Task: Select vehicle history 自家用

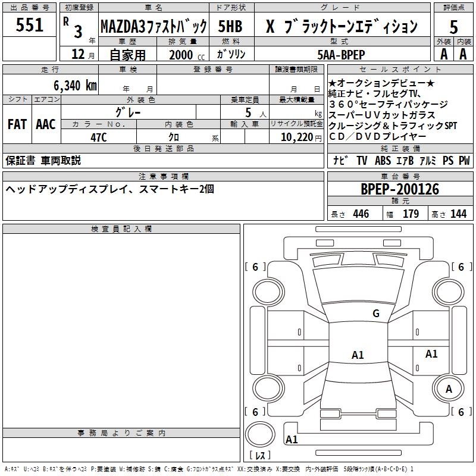Action: tap(127, 55)
